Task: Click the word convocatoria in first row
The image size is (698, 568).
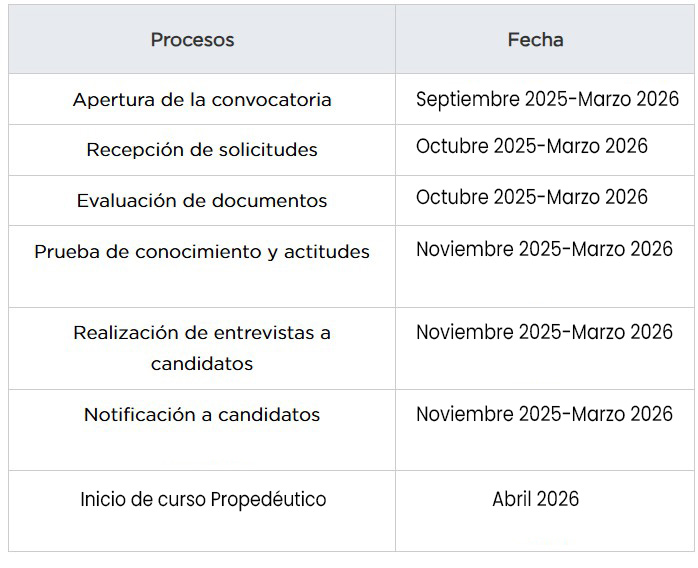Action: (x=272, y=100)
